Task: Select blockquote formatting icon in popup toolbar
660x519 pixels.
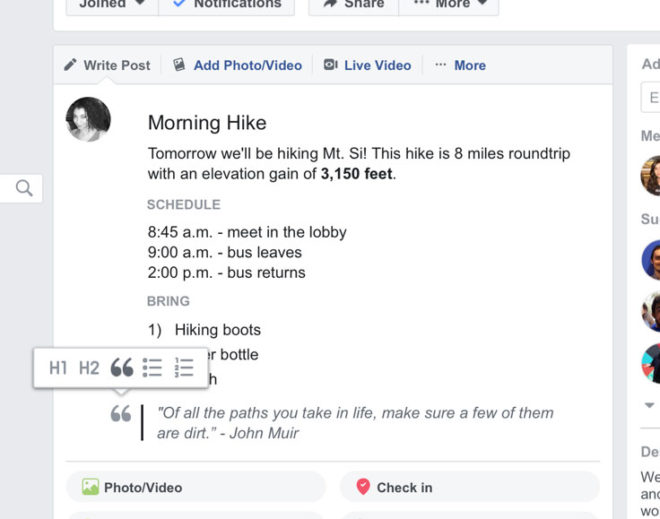Action: tap(122, 367)
